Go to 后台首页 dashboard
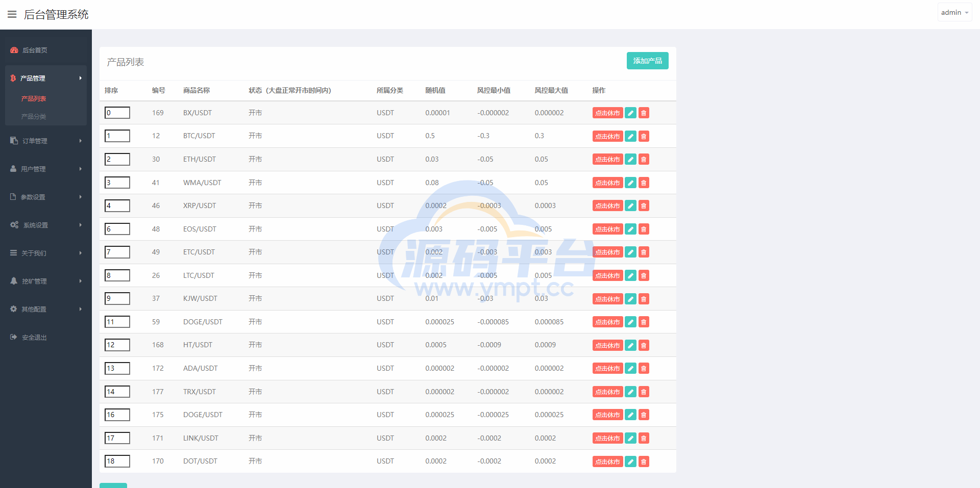 [x=46, y=50]
